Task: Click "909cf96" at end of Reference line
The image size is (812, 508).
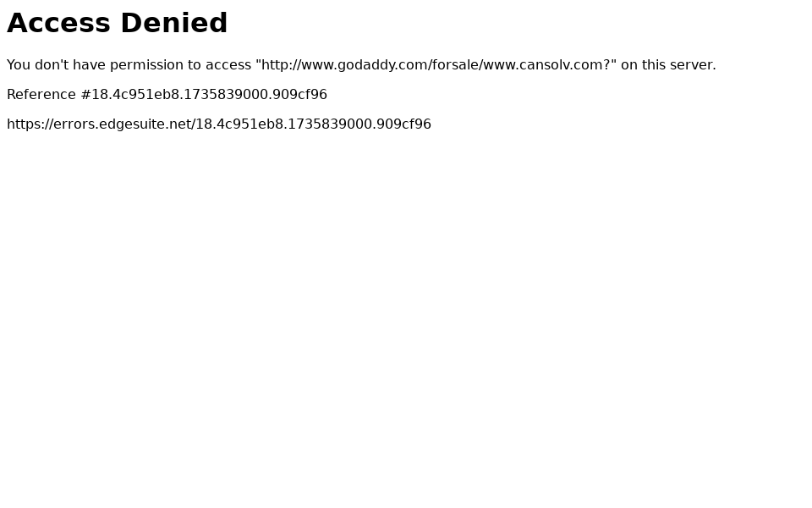Action: click(x=302, y=95)
